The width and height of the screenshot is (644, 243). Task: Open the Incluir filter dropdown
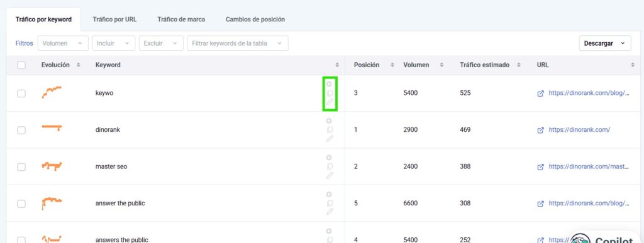pos(114,43)
